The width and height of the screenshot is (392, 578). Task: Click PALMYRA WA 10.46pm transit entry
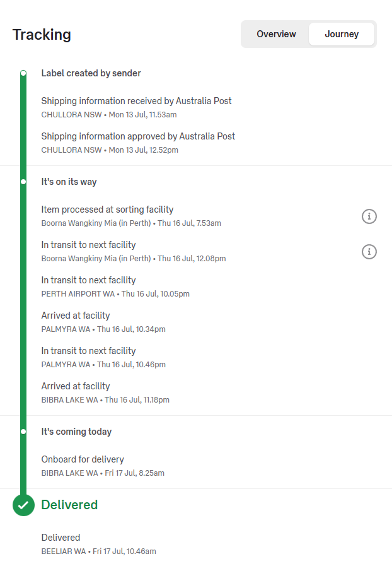[103, 358]
